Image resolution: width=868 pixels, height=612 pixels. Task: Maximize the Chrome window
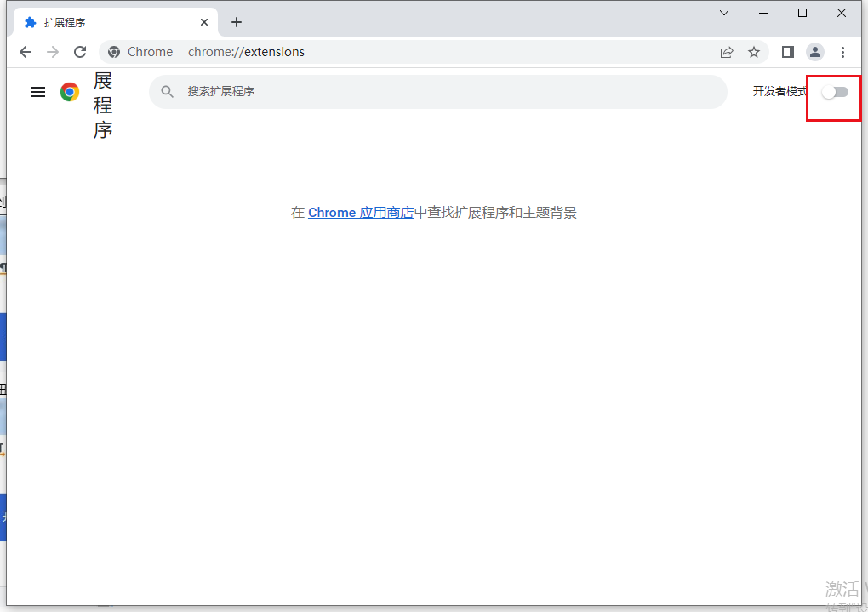click(x=802, y=13)
